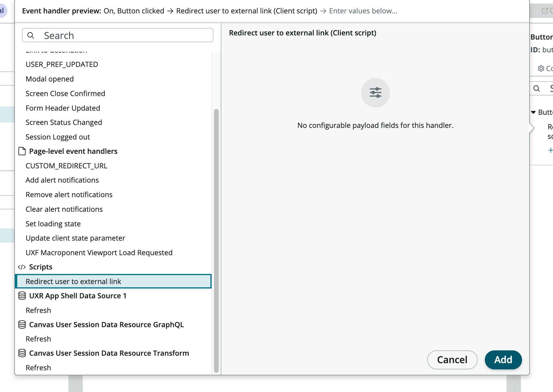The height and width of the screenshot is (392, 553).
Task: Click the sliders placeholder icon in center panel
Action: click(375, 92)
